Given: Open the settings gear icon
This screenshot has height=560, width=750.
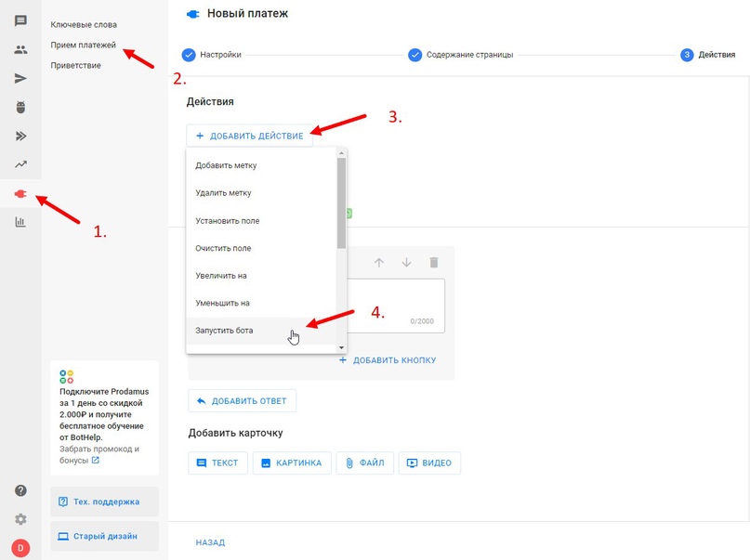Looking at the screenshot, I should (20, 519).
